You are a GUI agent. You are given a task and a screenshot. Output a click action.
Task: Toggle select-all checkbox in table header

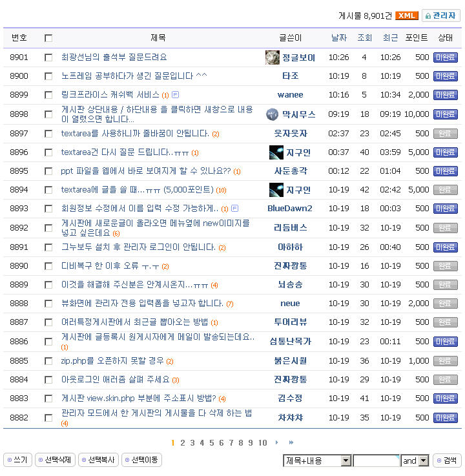pos(48,38)
